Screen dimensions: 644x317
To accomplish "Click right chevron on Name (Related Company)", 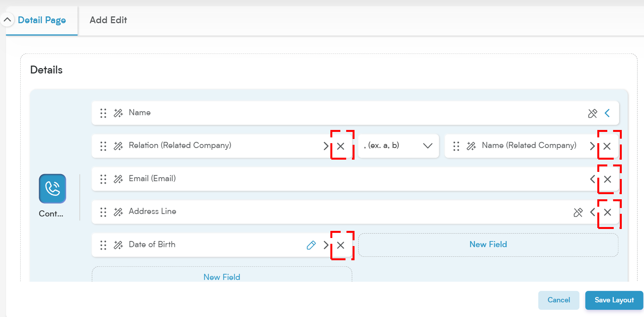I will 592,146.
